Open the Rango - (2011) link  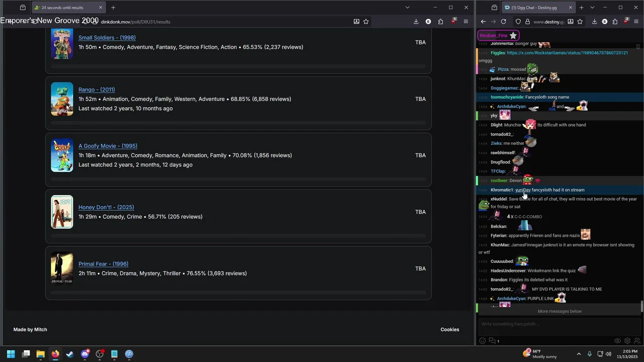[97, 89]
